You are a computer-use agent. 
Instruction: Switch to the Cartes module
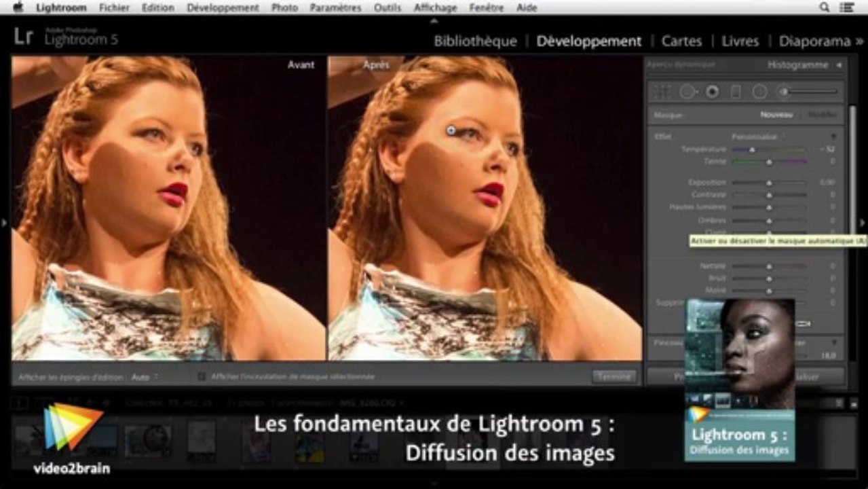coord(681,41)
